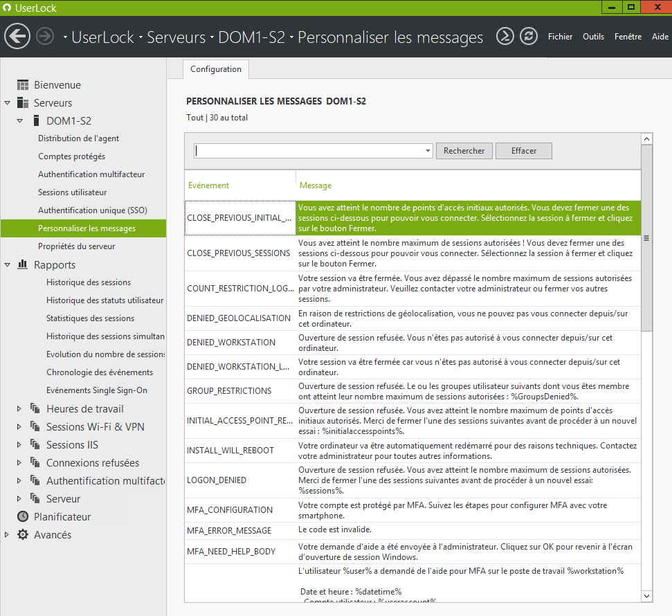Open Historique des sessions report

[89, 282]
